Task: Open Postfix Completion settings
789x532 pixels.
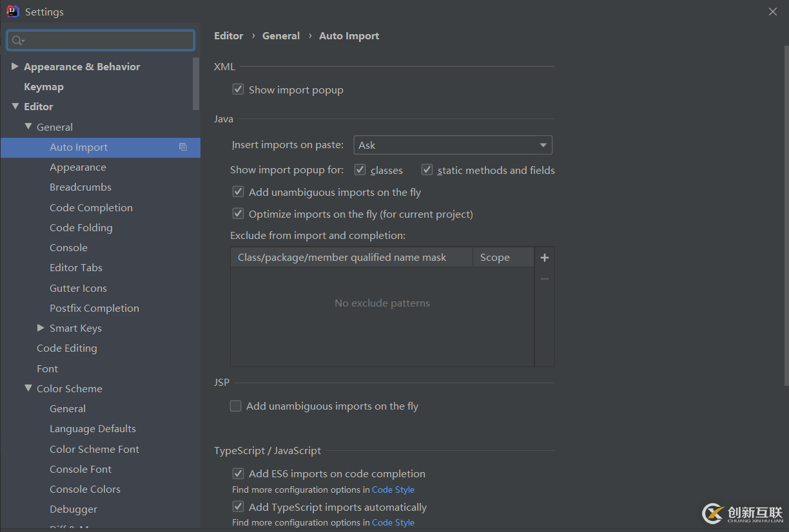Action: [94, 308]
